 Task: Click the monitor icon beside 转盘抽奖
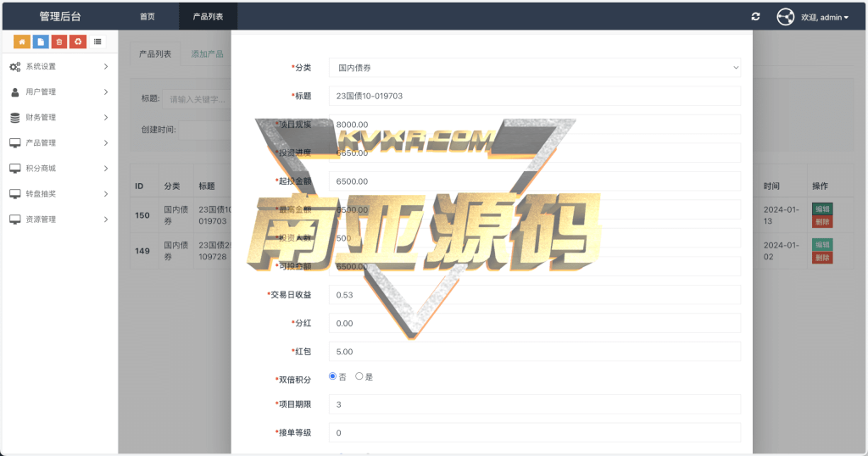(x=15, y=194)
